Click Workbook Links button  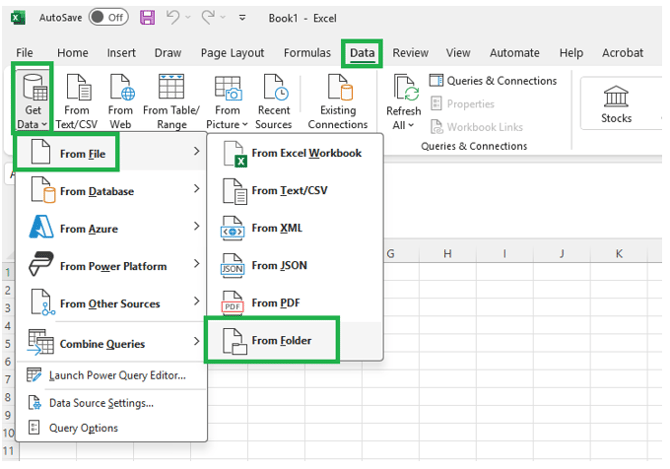[476, 127]
